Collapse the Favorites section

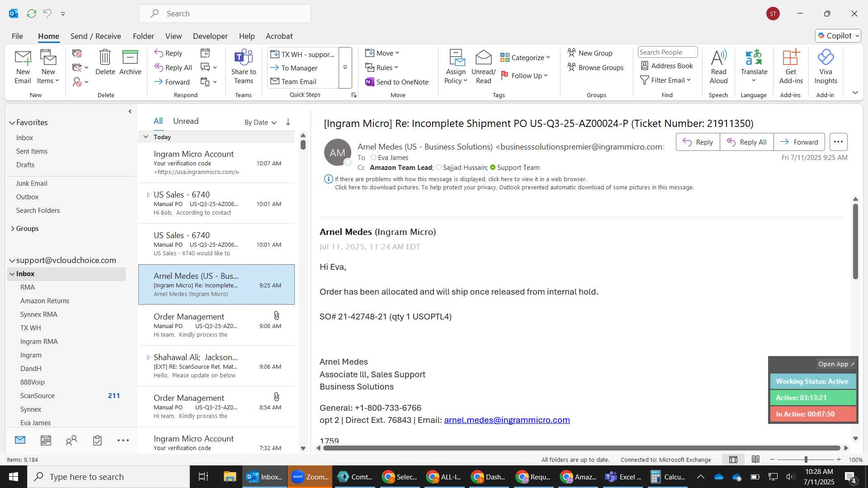point(12,122)
